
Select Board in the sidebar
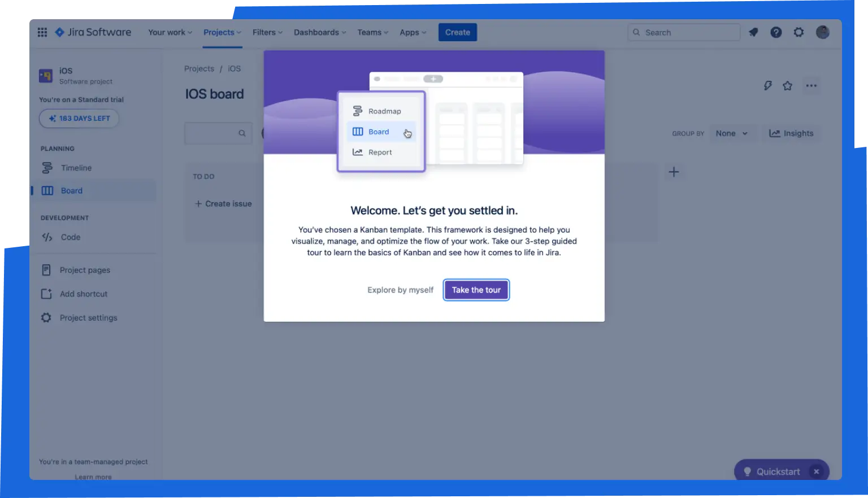pos(93,191)
